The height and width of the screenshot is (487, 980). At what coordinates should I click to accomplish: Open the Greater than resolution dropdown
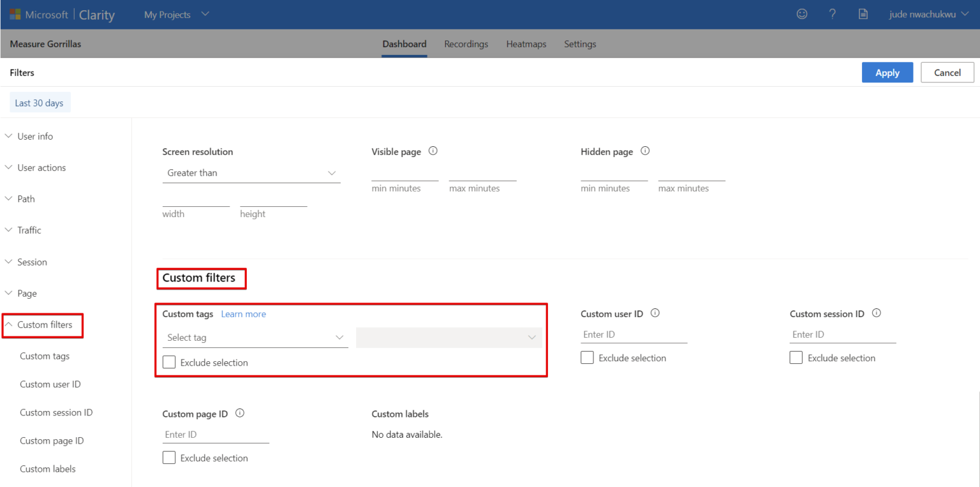[x=251, y=172]
